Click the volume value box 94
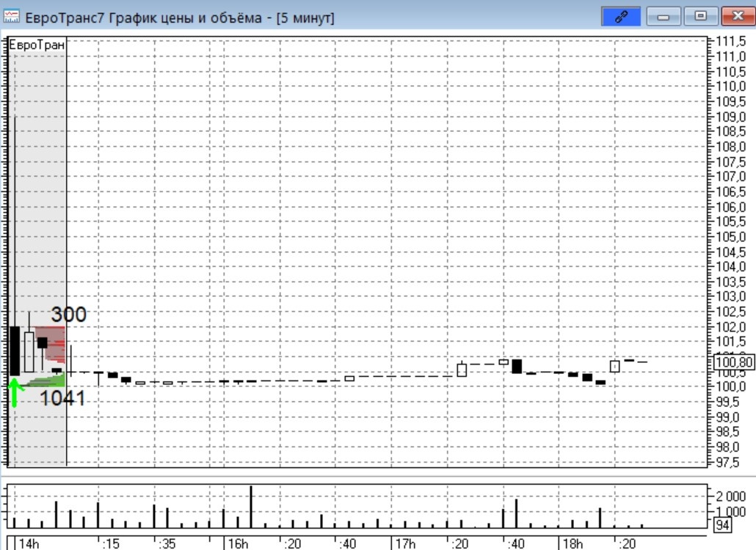The width and height of the screenshot is (756, 550). pos(722,525)
